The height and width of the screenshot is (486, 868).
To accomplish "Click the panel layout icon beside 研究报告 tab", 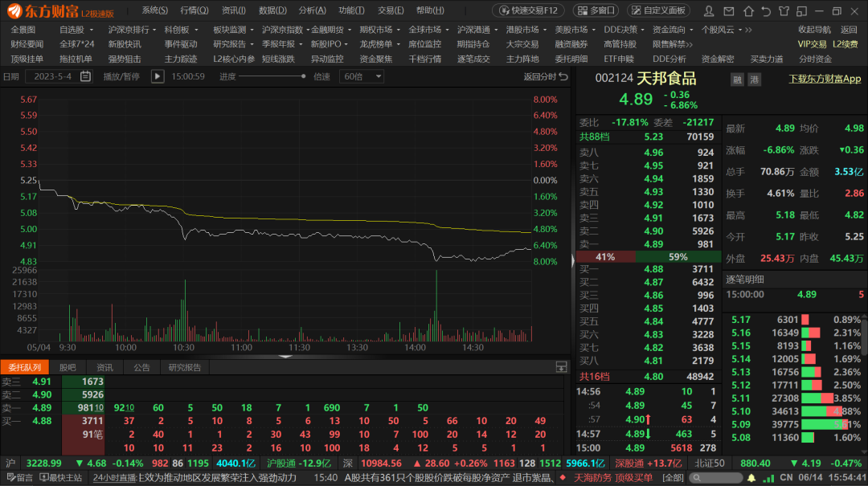I will [x=561, y=367].
